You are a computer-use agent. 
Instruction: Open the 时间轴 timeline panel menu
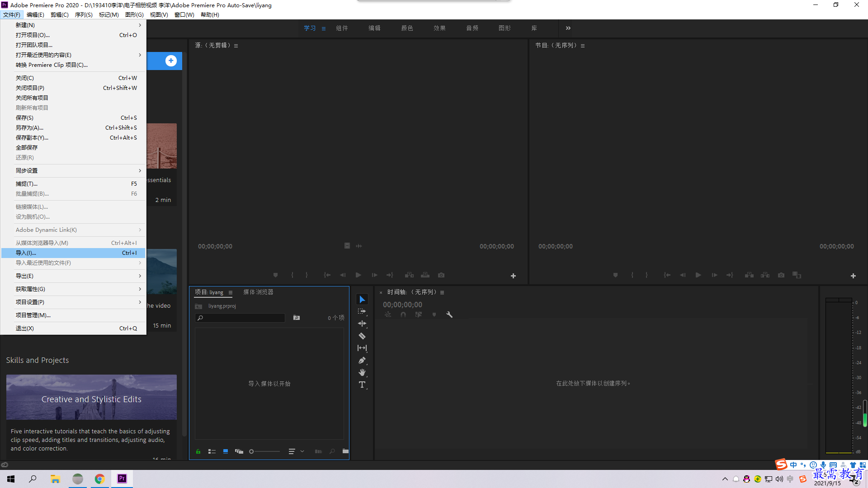[442, 292]
